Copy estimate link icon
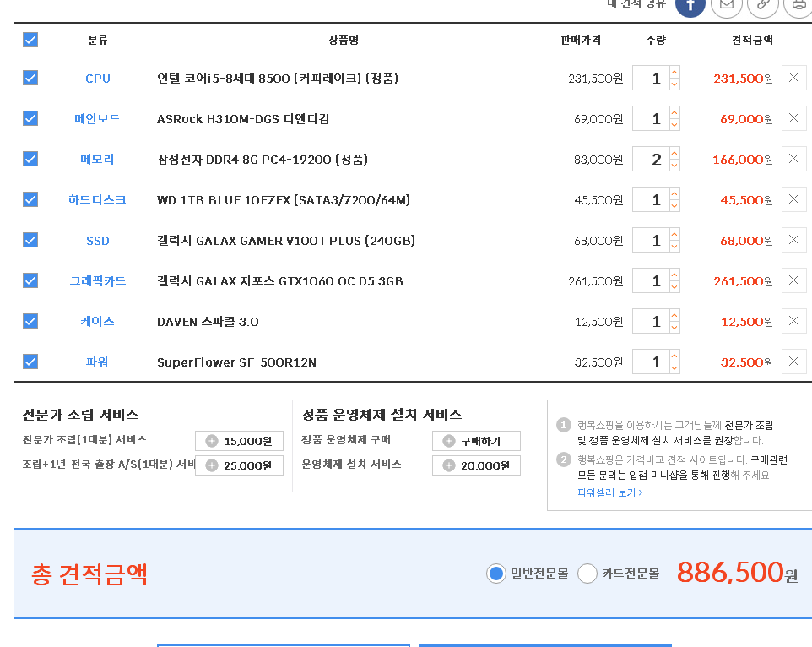The width and height of the screenshot is (812, 647). 763,5
